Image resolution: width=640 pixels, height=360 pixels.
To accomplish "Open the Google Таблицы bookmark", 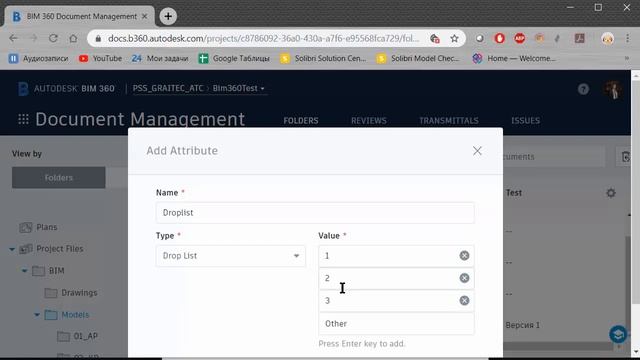I will point(234,58).
